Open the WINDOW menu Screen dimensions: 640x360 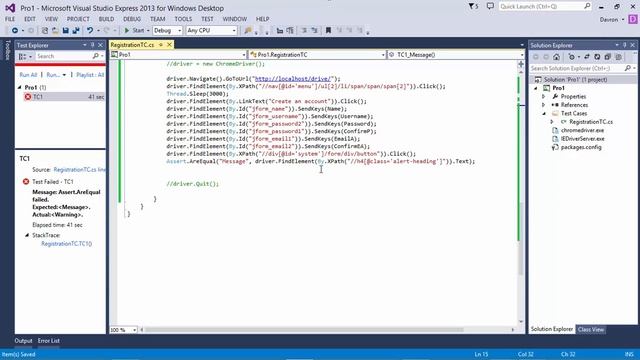235,19
